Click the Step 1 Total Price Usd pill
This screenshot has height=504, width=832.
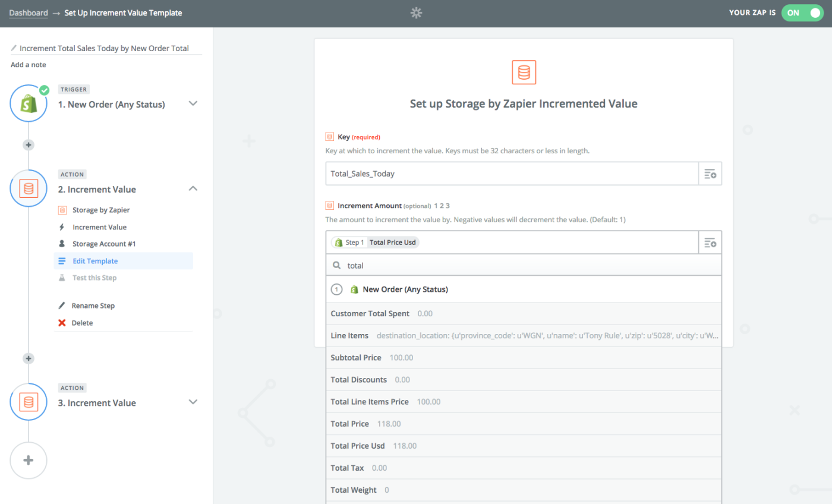(375, 242)
